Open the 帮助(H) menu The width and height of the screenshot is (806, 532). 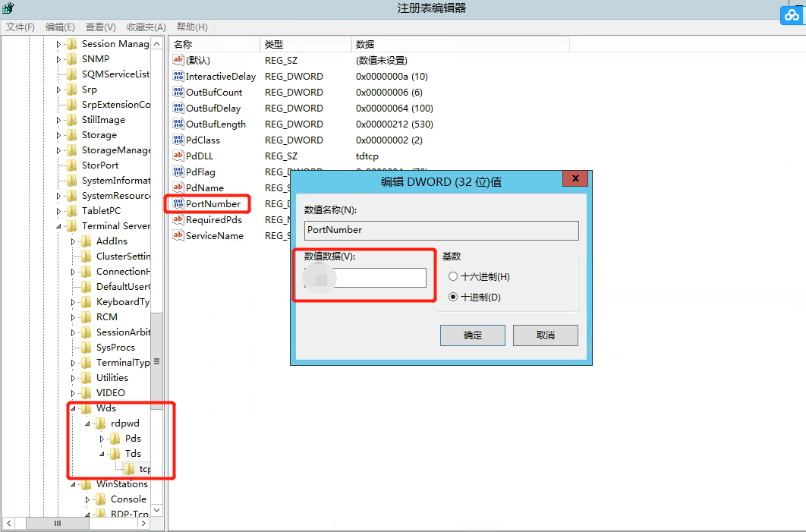[x=192, y=27]
